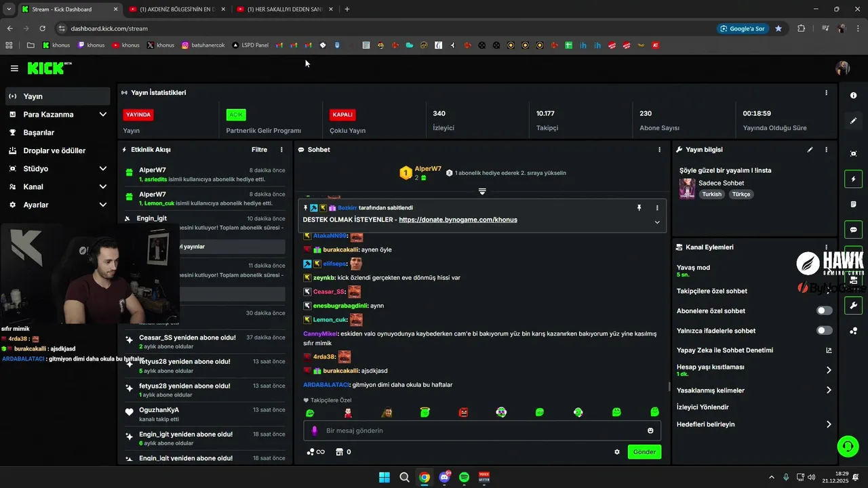Expand Stüdyo sidebar section
The height and width of the screenshot is (488, 868).
click(x=103, y=169)
